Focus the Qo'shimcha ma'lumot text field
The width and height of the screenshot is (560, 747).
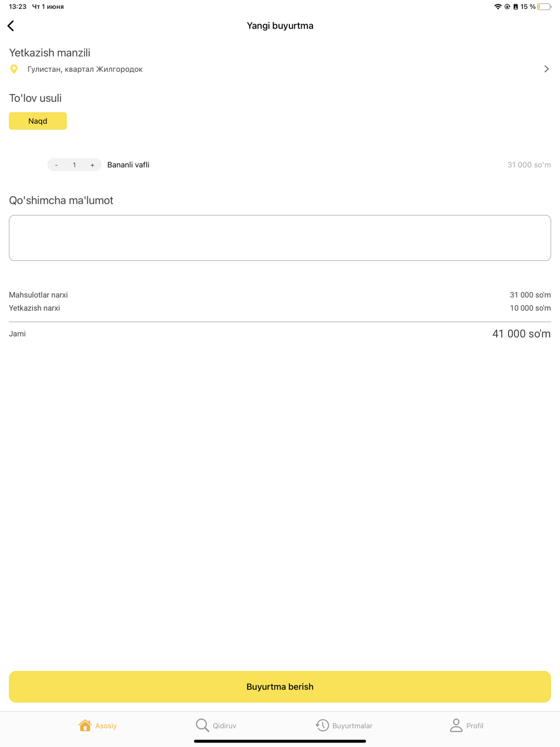click(x=280, y=238)
